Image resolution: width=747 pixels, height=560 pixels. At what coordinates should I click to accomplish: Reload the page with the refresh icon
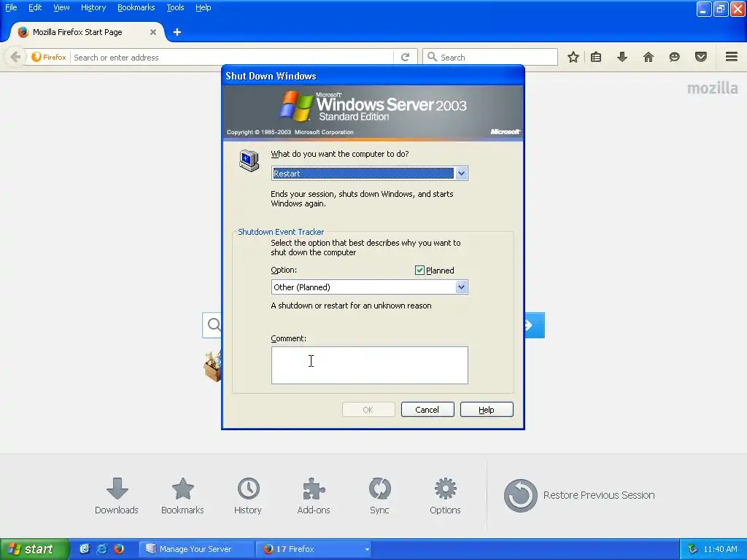tap(406, 57)
